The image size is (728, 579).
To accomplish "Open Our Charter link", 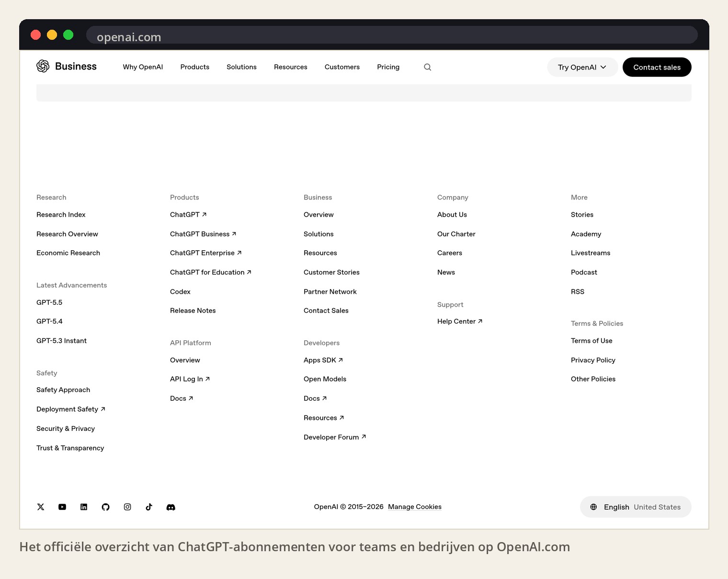I will pyautogui.click(x=456, y=234).
